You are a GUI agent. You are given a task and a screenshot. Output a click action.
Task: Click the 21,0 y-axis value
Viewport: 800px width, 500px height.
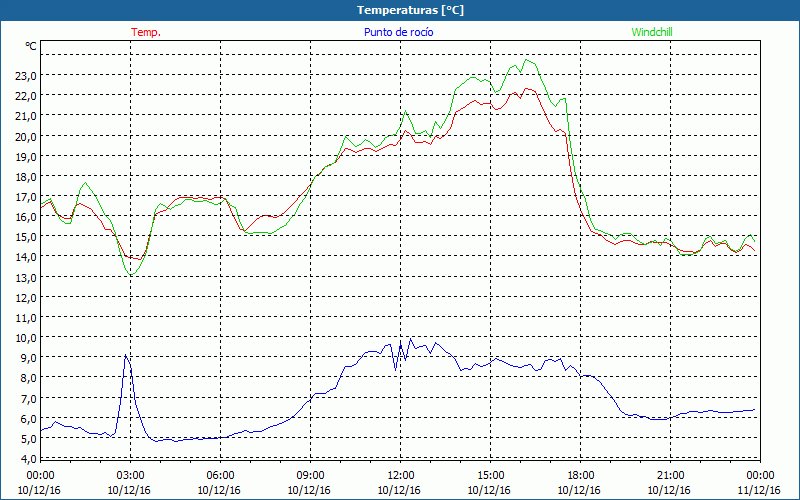(x=27, y=116)
